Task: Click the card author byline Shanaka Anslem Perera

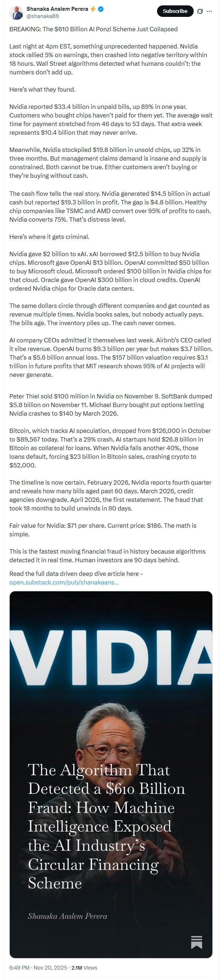Action: (67, 916)
